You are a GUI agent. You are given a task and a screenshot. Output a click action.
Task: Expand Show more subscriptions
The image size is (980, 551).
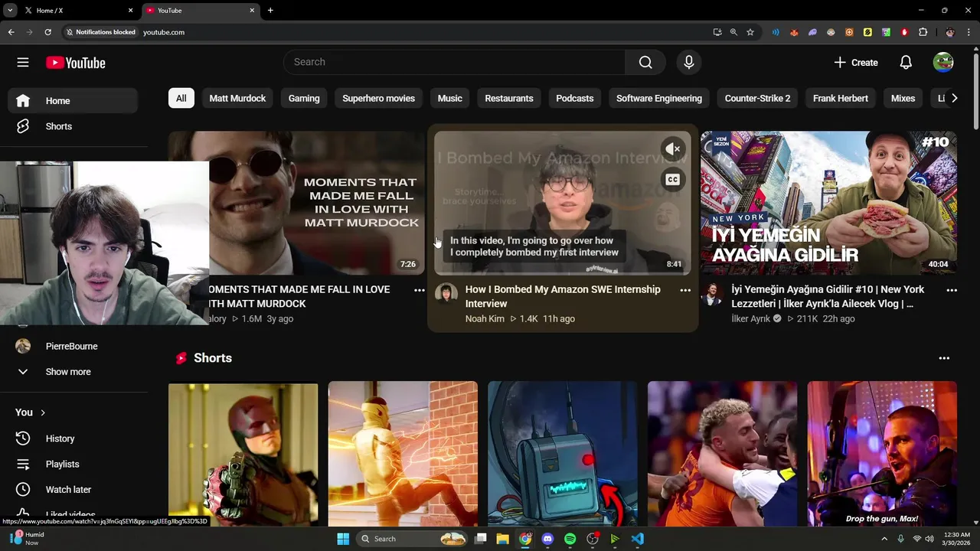coord(73,372)
